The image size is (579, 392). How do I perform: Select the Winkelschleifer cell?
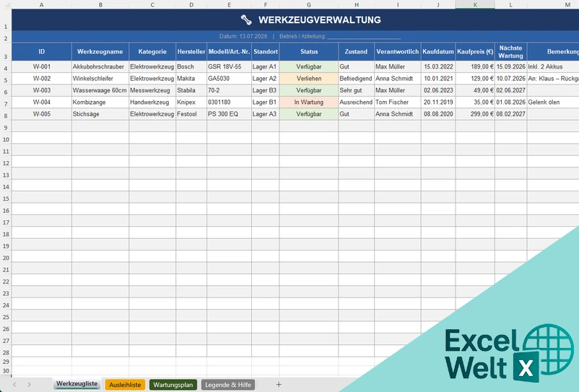[x=100, y=79]
